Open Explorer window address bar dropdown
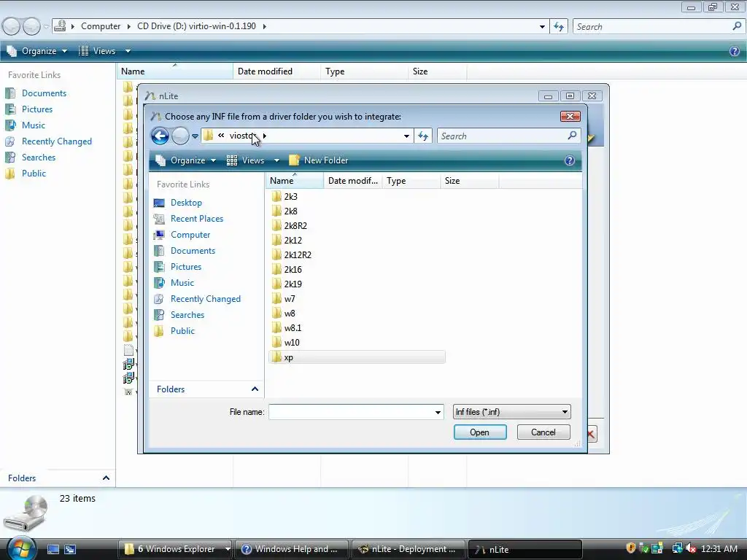747x560 pixels. coord(542,27)
